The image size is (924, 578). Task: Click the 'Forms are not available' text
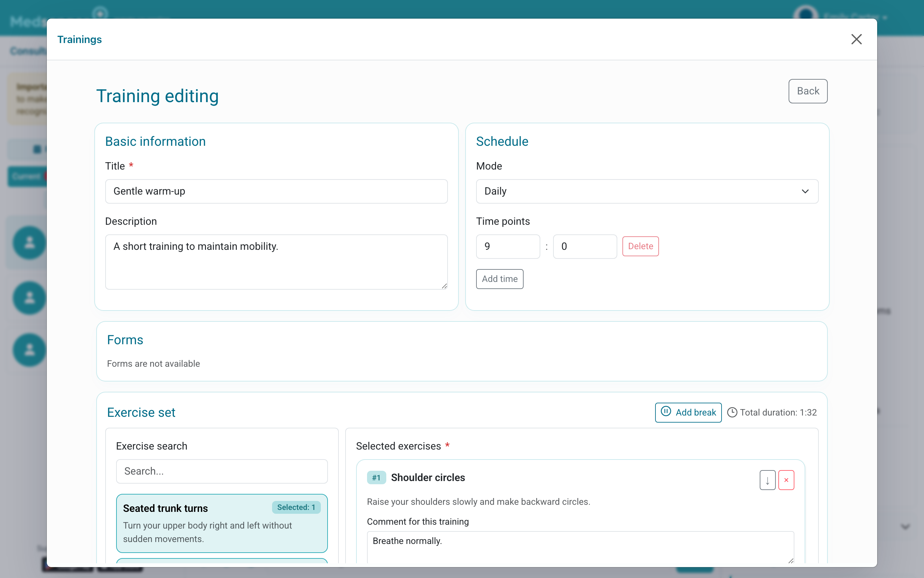(153, 363)
